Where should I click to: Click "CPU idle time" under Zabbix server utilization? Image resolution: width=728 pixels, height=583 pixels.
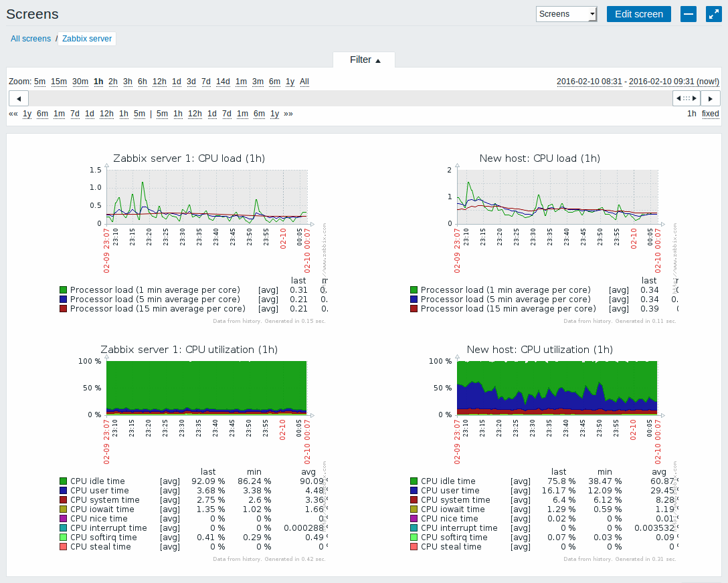[98, 481]
